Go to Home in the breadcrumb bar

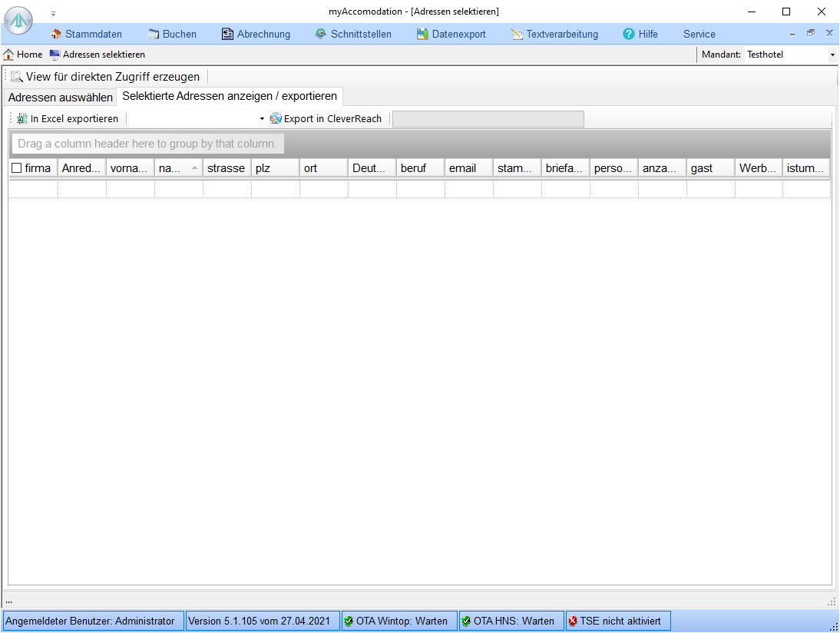tap(23, 55)
